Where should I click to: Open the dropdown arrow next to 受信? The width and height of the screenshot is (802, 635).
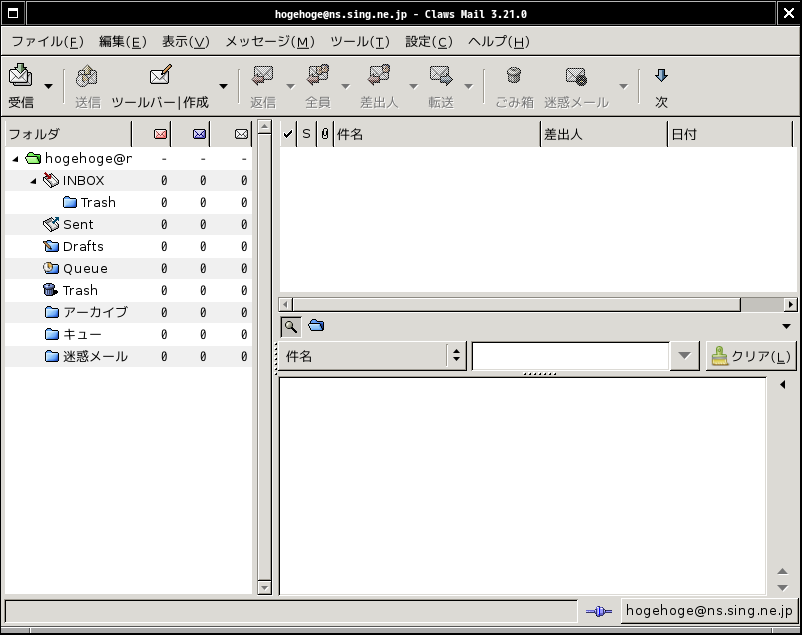[48, 86]
